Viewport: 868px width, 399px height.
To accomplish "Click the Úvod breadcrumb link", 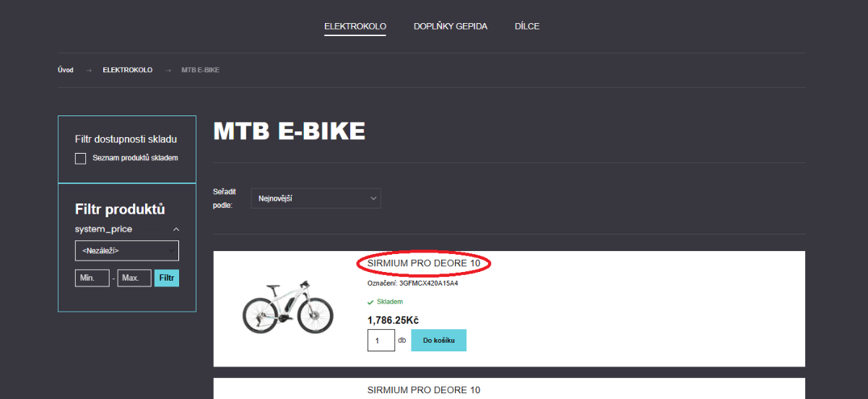I will (x=65, y=70).
